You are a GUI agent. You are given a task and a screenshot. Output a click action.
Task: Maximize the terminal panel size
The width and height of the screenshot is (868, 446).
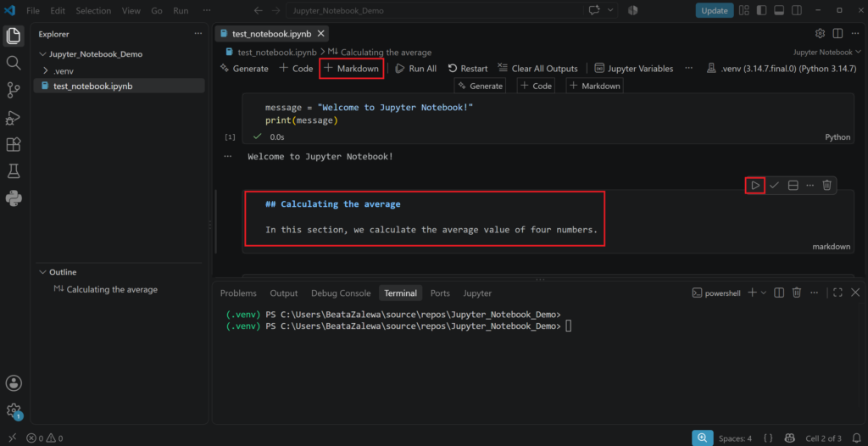pos(837,293)
